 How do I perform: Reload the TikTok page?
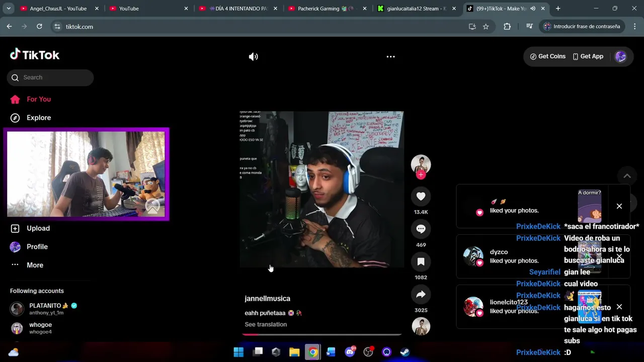[39, 27]
